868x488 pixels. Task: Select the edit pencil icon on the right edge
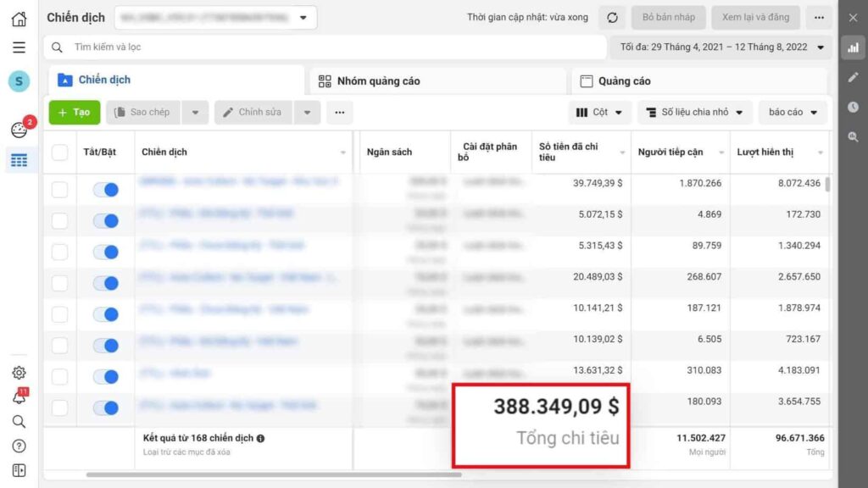point(853,76)
